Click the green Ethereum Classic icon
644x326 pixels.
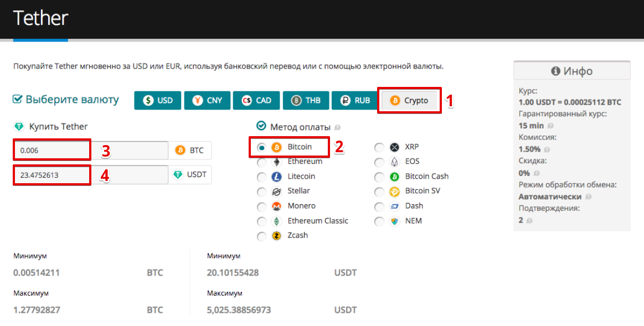[x=277, y=221]
